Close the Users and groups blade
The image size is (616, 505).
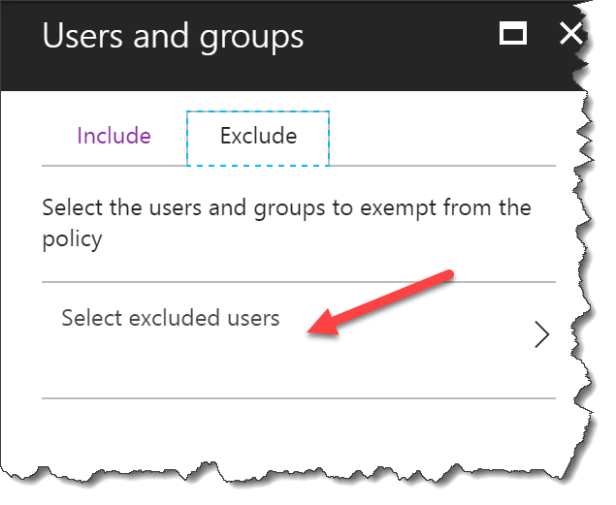pyautogui.click(x=571, y=33)
